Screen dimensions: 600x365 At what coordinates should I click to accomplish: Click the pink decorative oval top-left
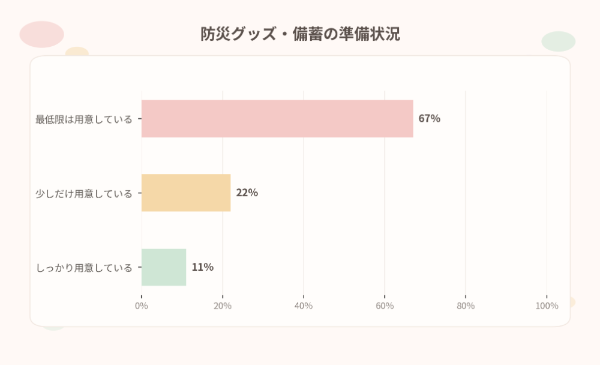coord(42,34)
